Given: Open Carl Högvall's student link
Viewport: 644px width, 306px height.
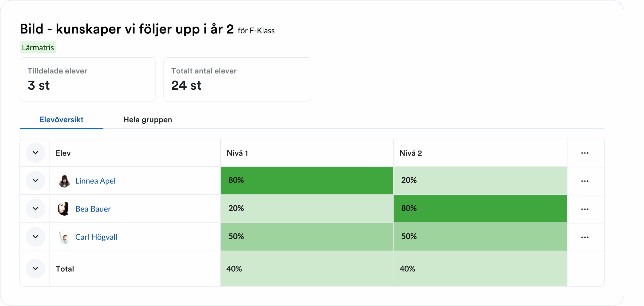Looking at the screenshot, I should (x=96, y=237).
